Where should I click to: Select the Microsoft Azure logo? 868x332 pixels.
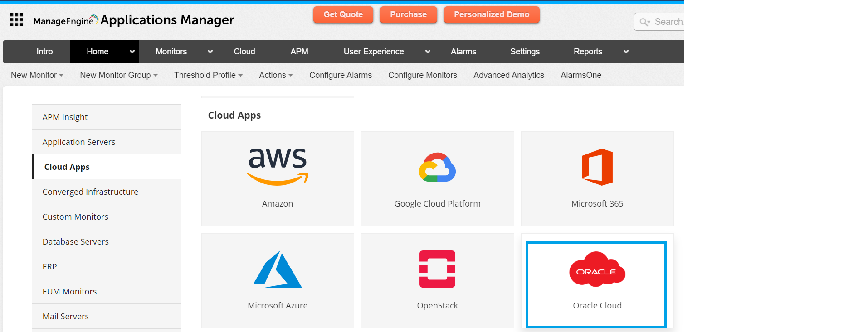point(278,269)
